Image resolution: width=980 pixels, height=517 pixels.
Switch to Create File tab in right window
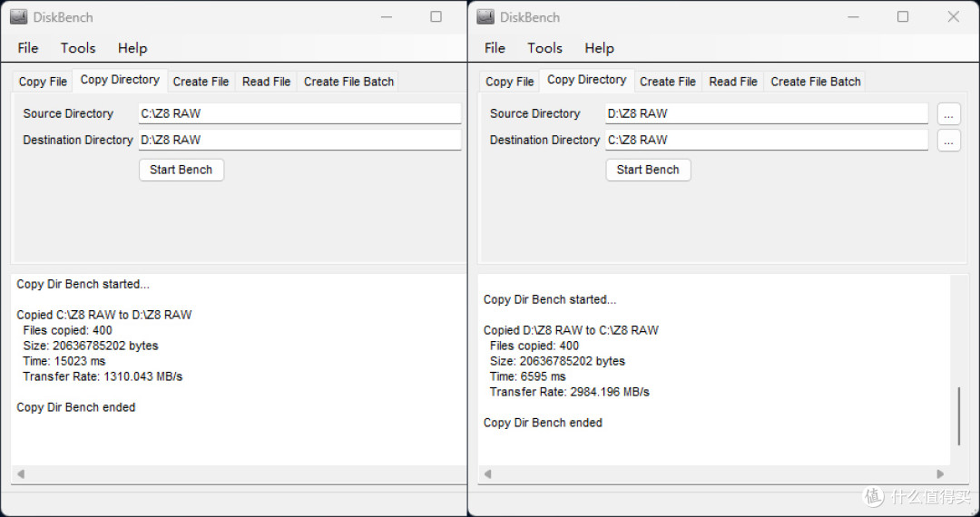click(x=668, y=82)
